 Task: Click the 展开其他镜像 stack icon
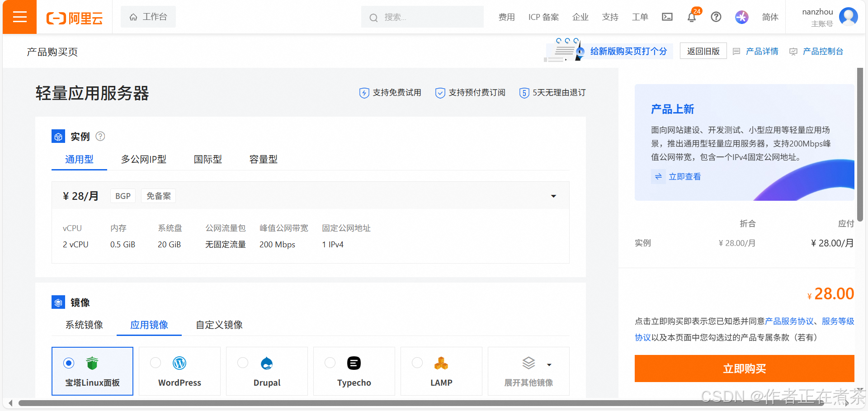tap(528, 363)
